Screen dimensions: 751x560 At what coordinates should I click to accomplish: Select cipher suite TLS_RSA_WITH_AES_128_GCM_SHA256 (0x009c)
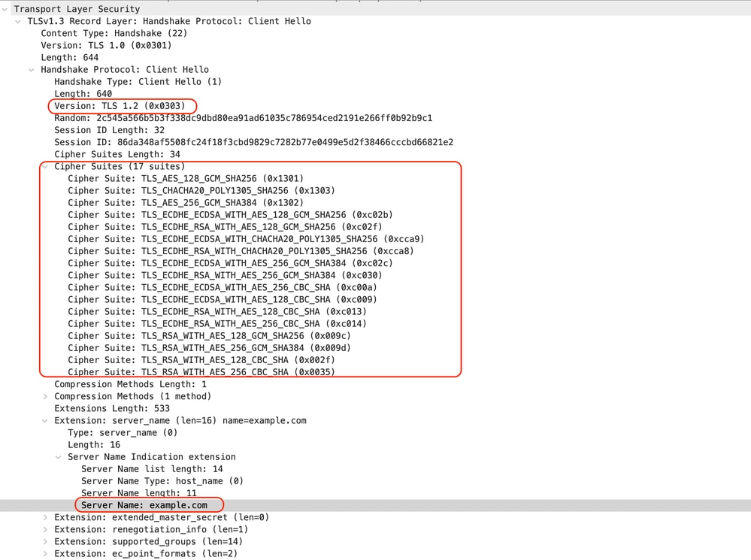pos(209,336)
